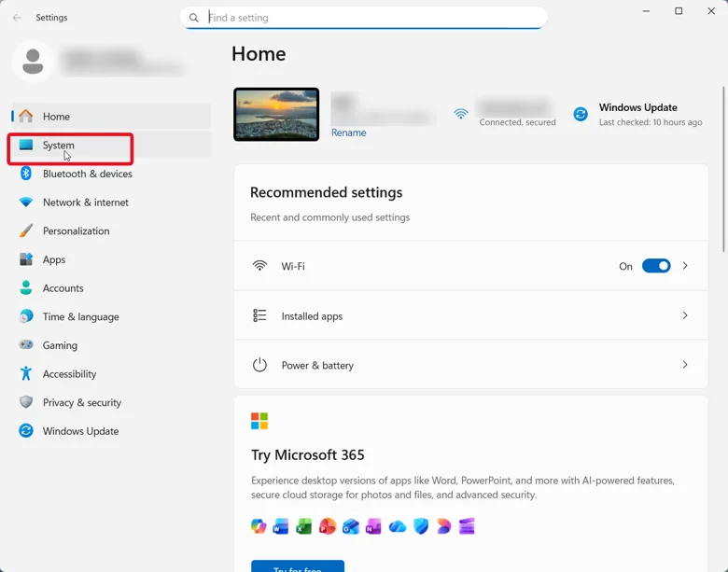Click the user profile avatar

[x=33, y=62]
